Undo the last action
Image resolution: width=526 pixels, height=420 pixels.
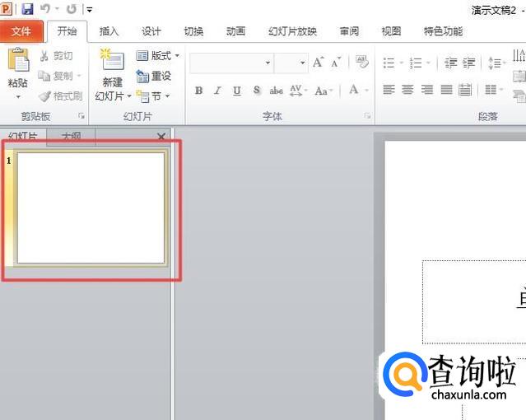pos(45,9)
